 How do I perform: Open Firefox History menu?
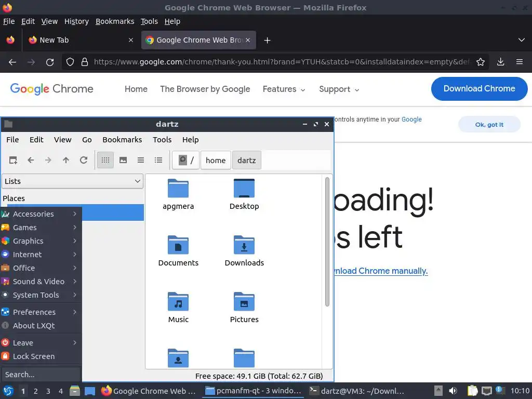[x=76, y=21]
